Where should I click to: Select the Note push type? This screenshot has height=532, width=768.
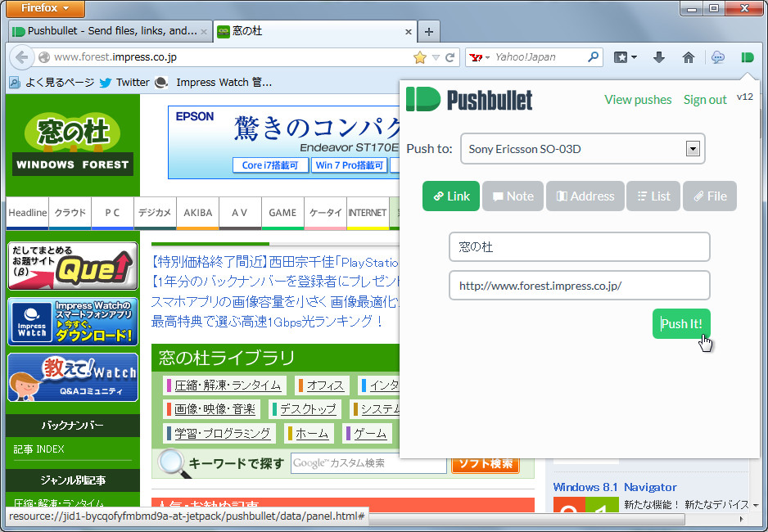tap(513, 196)
